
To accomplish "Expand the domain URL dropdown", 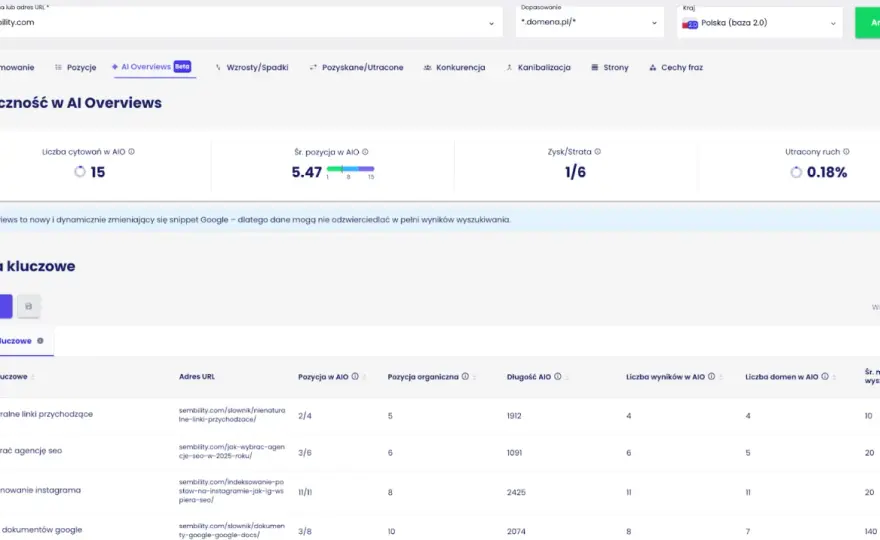I will [492, 24].
